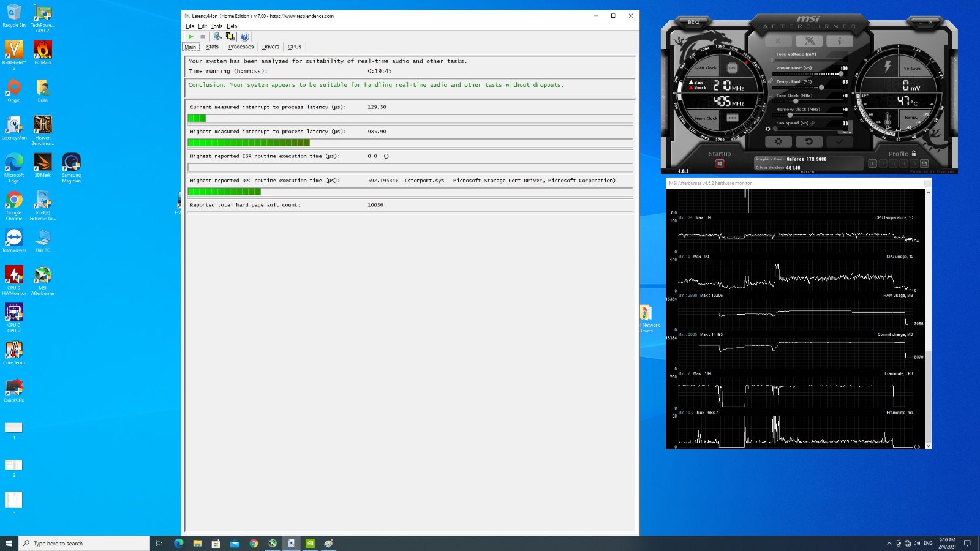Open the notification center icon
The width and height of the screenshot is (980, 551).
[968, 543]
